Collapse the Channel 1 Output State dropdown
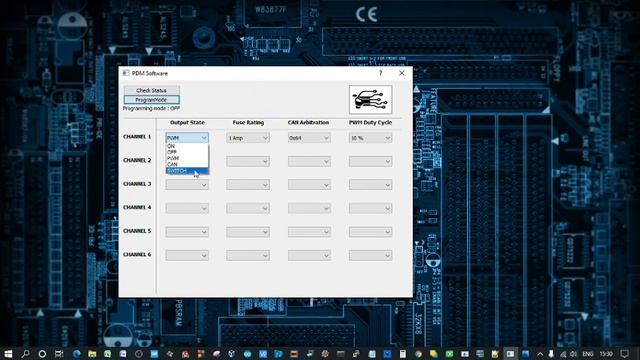 (x=187, y=138)
